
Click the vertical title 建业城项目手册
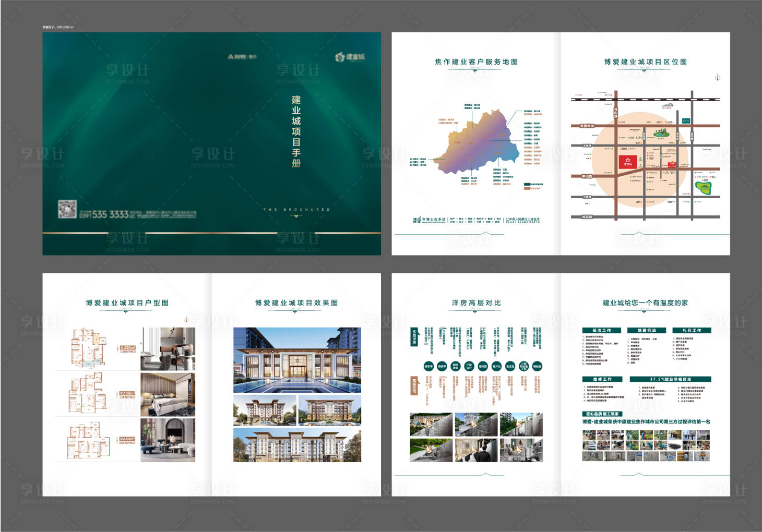click(296, 131)
